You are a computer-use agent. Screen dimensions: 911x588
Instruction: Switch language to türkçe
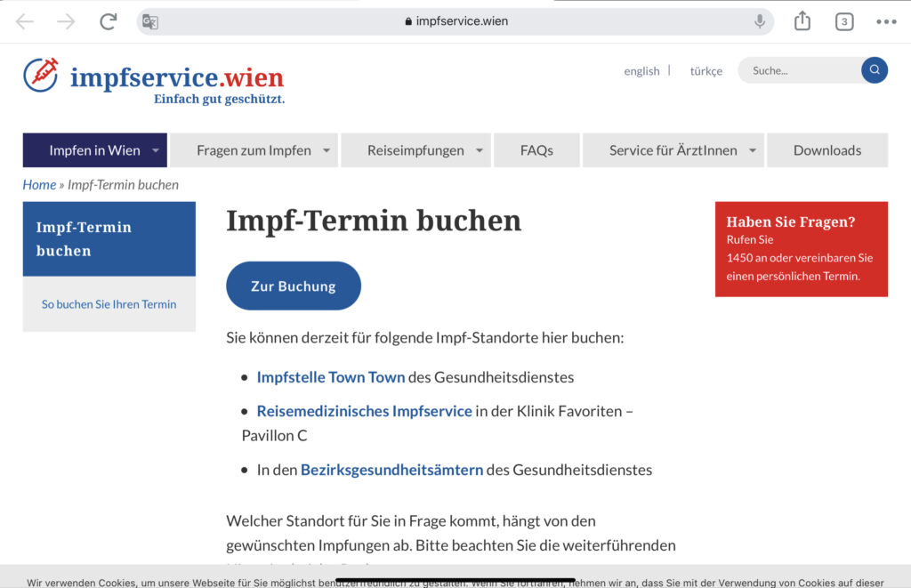click(x=705, y=71)
